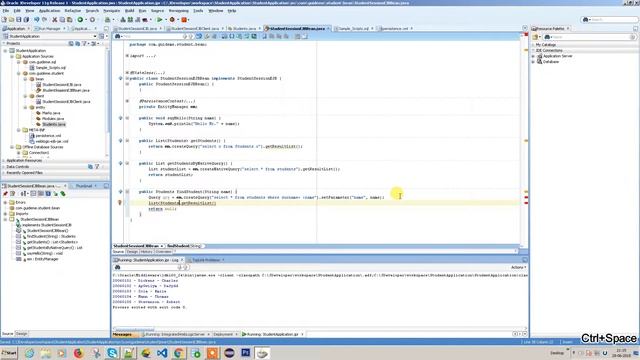
Task: Click the Start button
Action: (x=9, y=353)
